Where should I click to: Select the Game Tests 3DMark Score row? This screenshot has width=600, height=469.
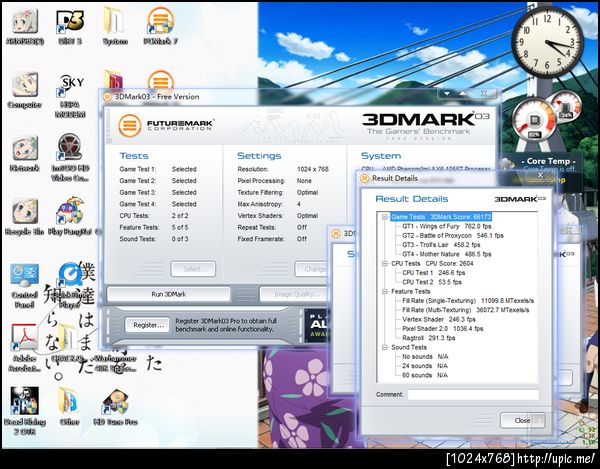[x=441, y=217]
